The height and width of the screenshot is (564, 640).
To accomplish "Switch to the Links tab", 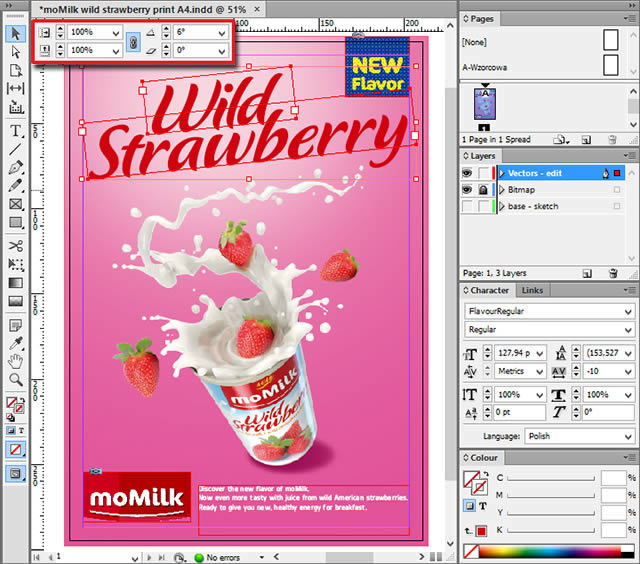I will [x=532, y=291].
